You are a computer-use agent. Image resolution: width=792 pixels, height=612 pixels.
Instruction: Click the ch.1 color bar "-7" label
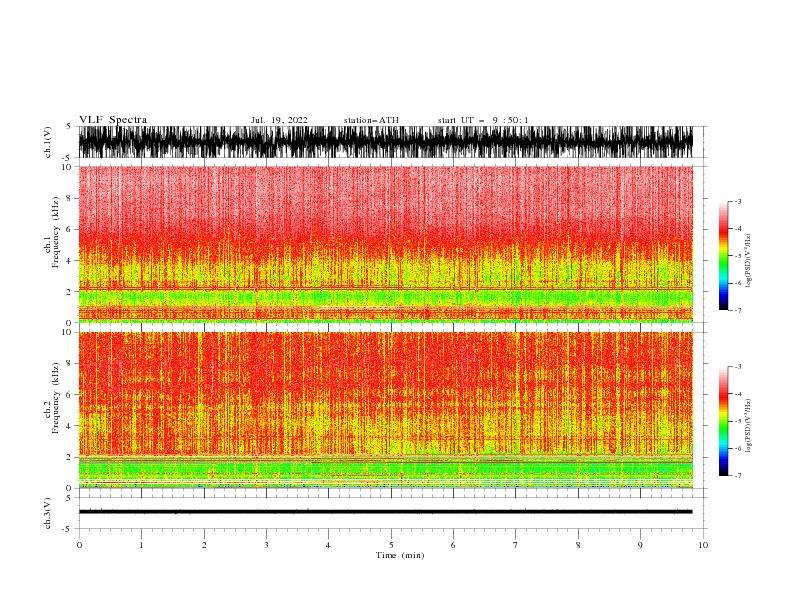(x=738, y=310)
